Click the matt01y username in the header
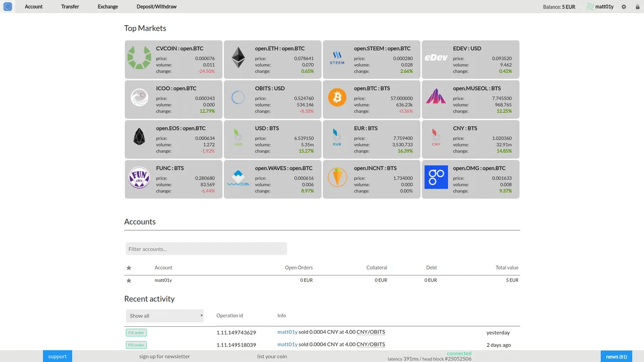The image size is (644, 362). [604, 7]
